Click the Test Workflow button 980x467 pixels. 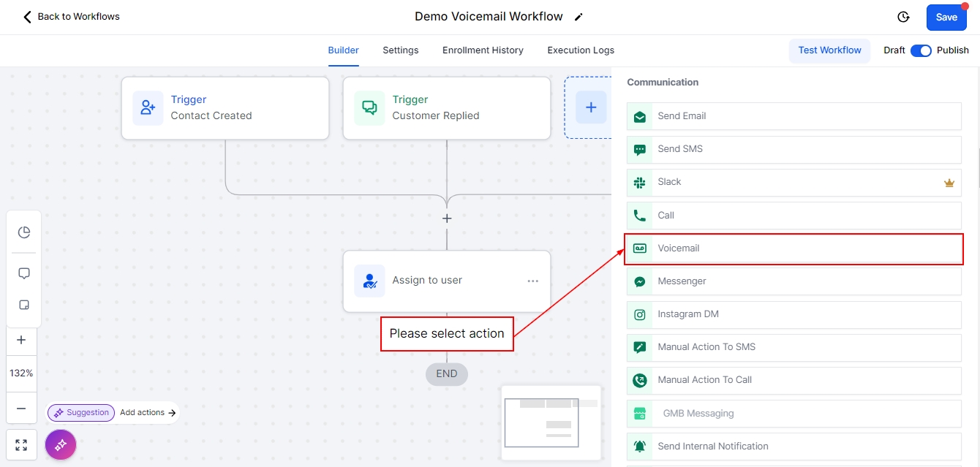(x=829, y=50)
